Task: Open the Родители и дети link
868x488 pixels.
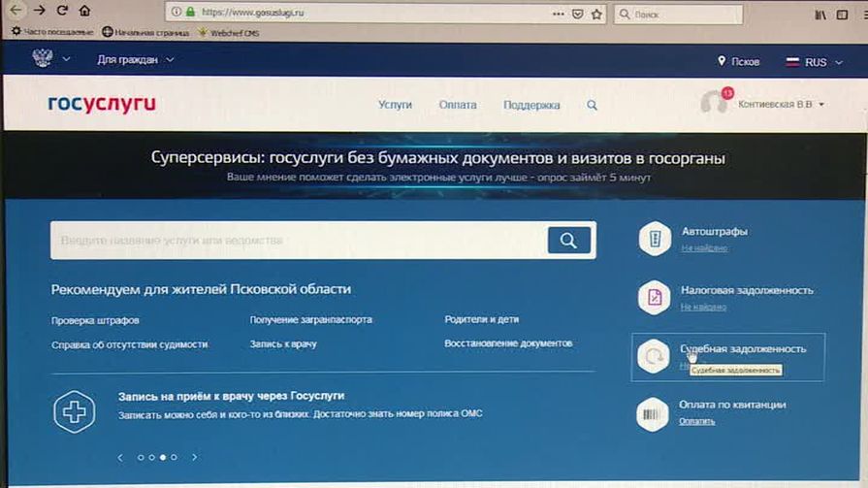Action: pos(481,319)
